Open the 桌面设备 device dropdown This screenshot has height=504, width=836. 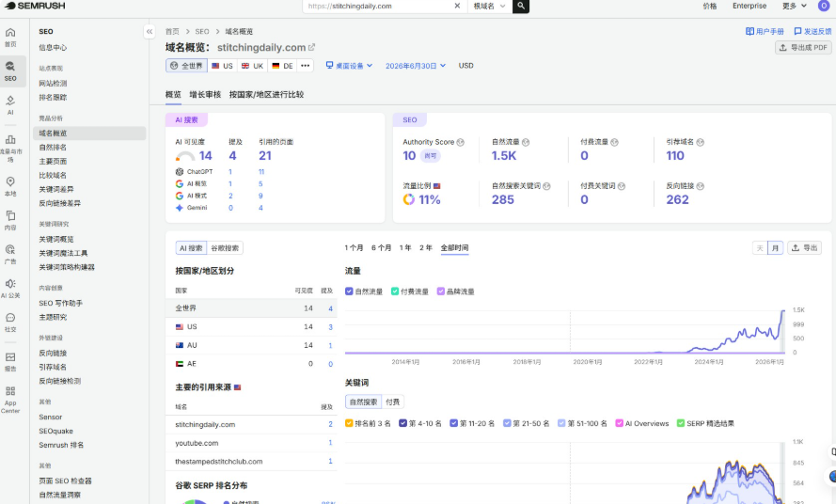tap(349, 66)
